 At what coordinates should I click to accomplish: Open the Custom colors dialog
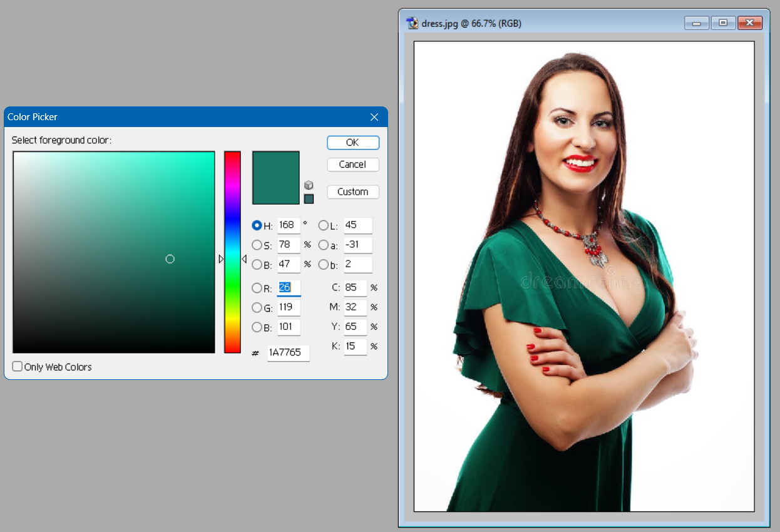tap(353, 192)
